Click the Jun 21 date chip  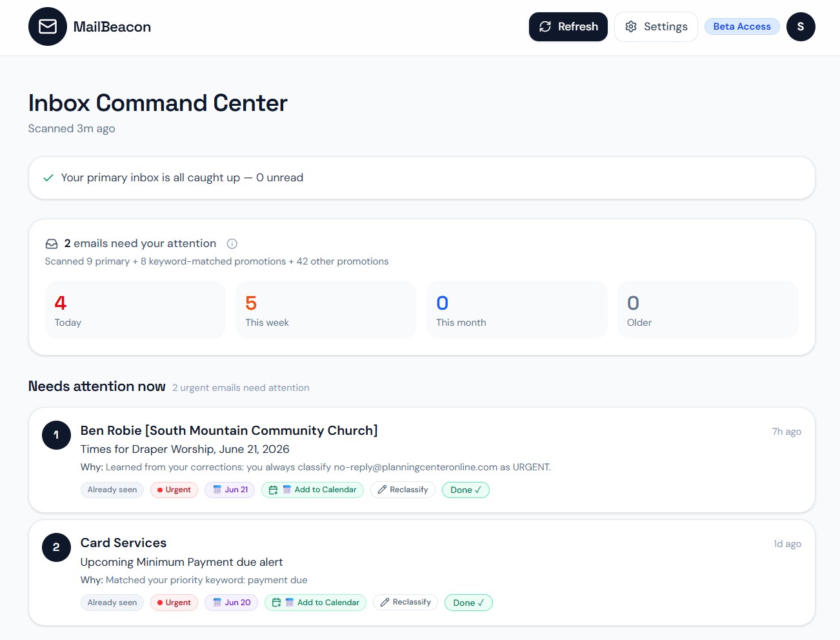point(230,490)
